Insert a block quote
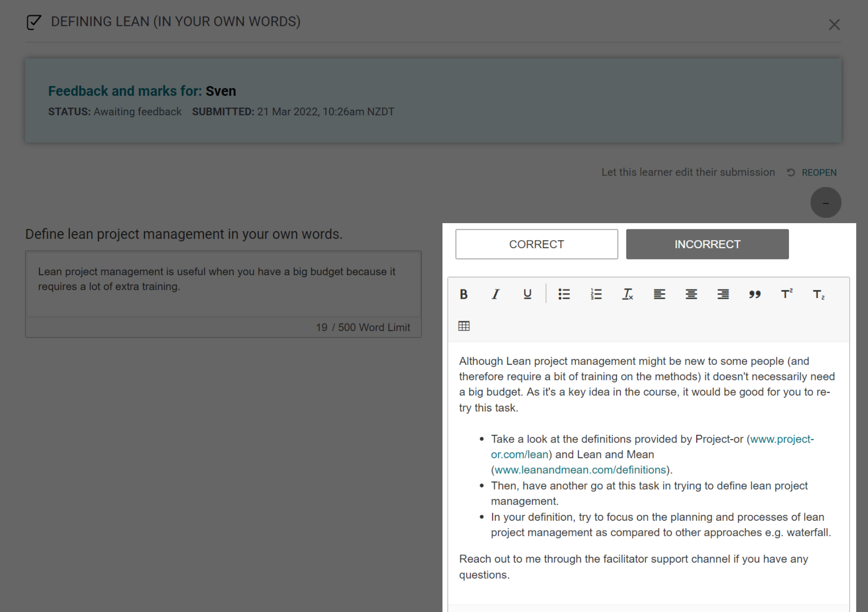The height and width of the screenshot is (612, 868). 755,294
